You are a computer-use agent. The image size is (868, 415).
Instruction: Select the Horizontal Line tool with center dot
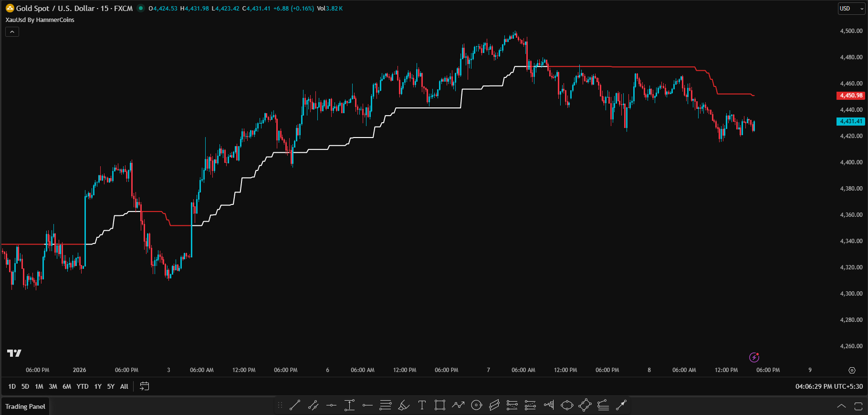tap(331, 405)
